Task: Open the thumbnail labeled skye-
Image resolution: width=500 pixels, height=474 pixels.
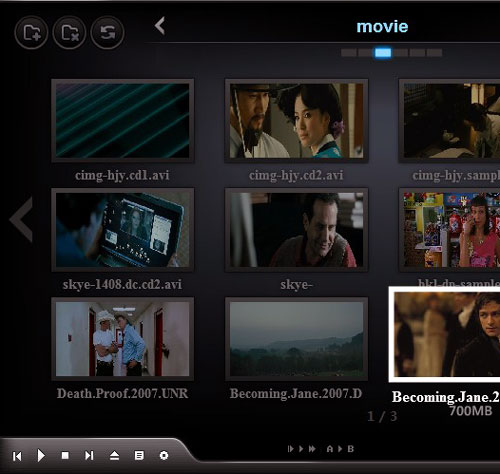Action: tap(297, 230)
